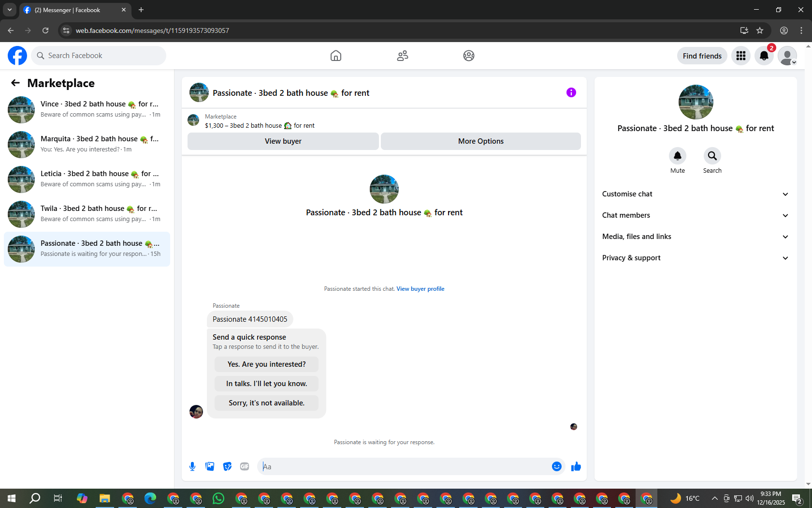Open Windows taskbar search
Viewport: 812px width, 508px height.
35,498
